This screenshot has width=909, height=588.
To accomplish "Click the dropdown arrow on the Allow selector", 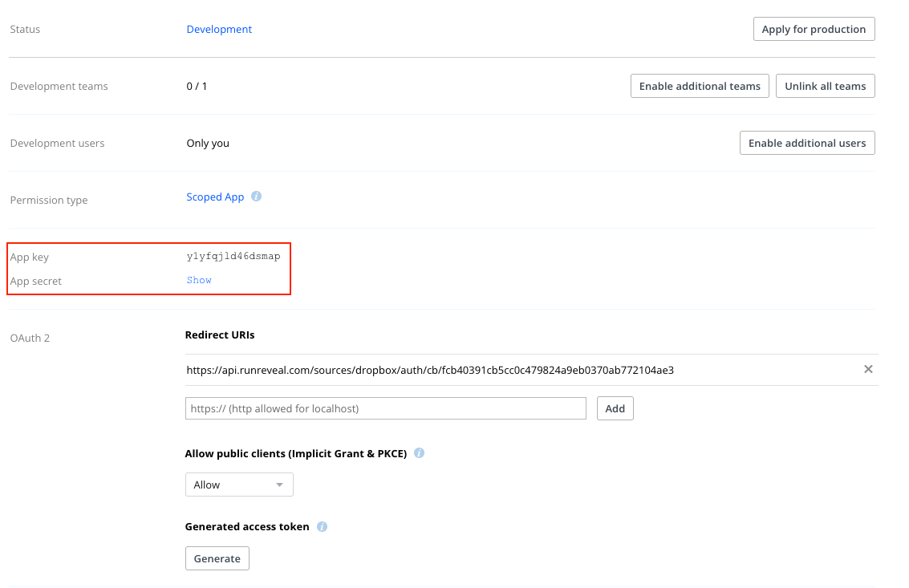I will click(x=280, y=485).
